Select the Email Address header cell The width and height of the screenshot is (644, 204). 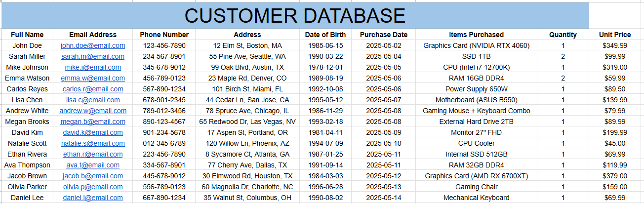pos(93,35)
